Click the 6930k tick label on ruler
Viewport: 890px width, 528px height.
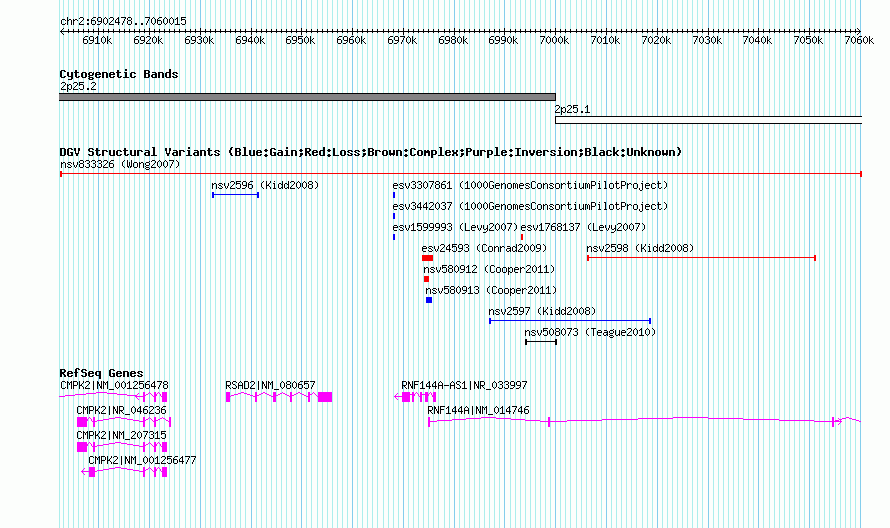pos(199,40)
